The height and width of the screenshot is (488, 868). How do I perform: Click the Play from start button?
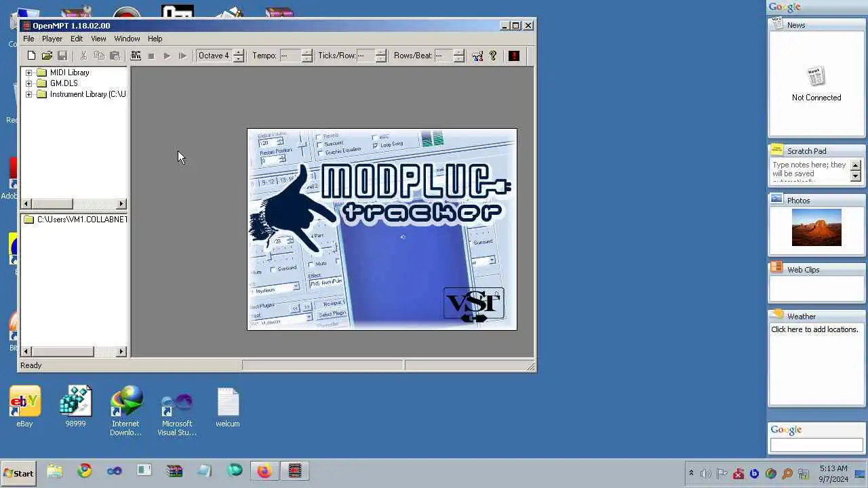pyautogui.click(x=182, y=56)
